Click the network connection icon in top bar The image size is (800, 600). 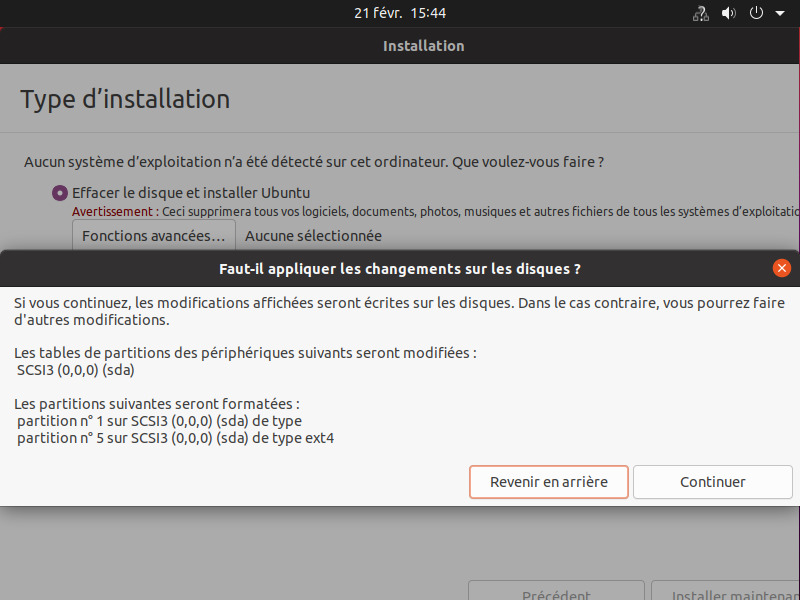(x=701, y=14)
